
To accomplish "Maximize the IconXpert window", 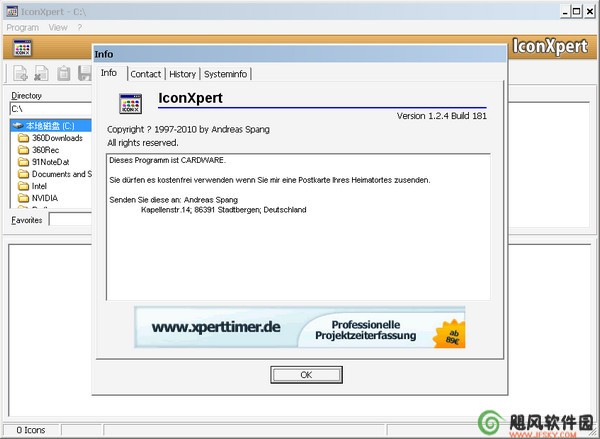I will click(577, 11).
